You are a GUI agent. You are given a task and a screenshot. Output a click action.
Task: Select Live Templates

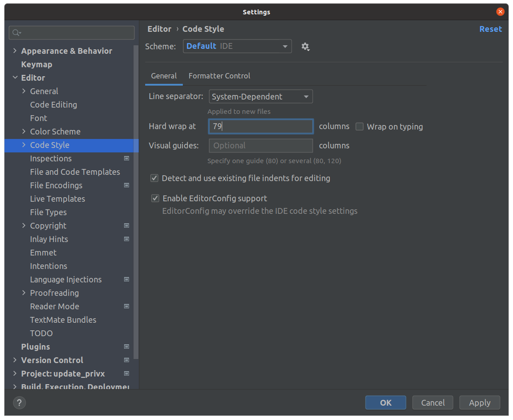click(x=58, y=199)
